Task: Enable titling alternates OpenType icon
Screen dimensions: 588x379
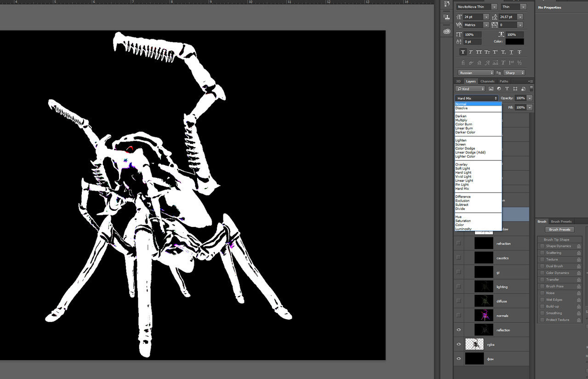Action: 503,63
